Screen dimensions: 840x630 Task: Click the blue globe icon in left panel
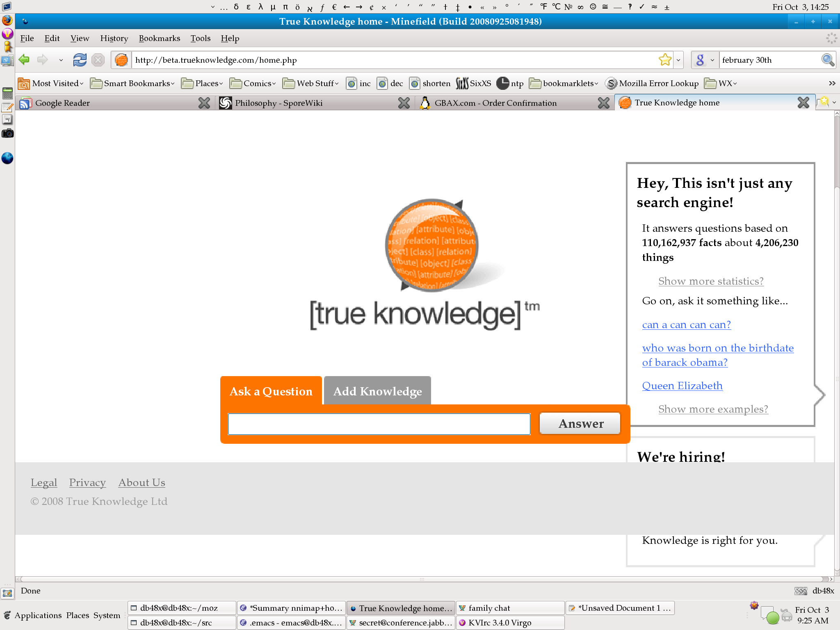[7, 158]
